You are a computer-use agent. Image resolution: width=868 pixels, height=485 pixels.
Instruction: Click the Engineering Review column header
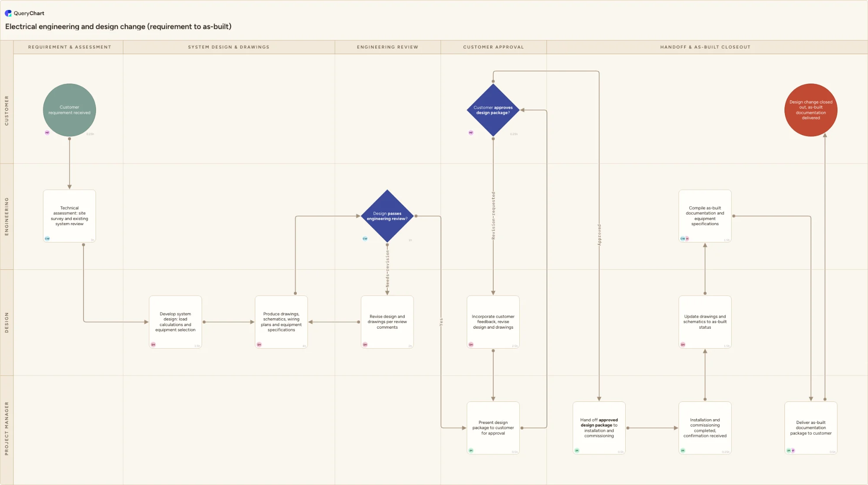pos(388,47)
